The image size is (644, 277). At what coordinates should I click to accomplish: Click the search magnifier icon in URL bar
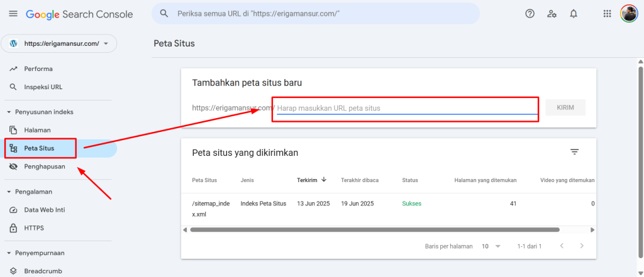(x=164, y=14)
